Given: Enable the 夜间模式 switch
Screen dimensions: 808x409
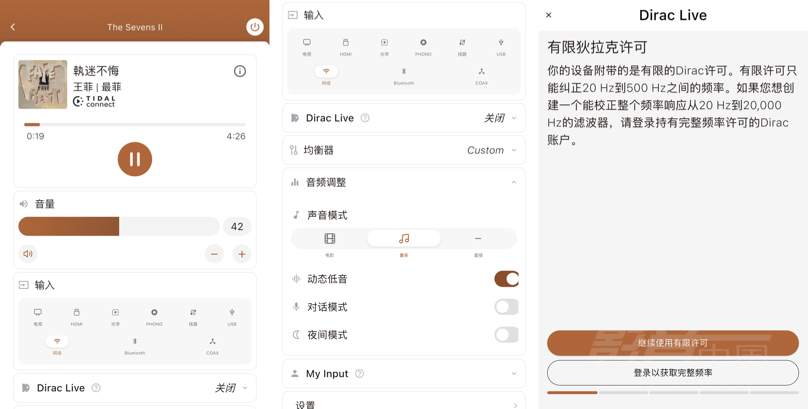Looking at the screenshot, I should point(507,334).
